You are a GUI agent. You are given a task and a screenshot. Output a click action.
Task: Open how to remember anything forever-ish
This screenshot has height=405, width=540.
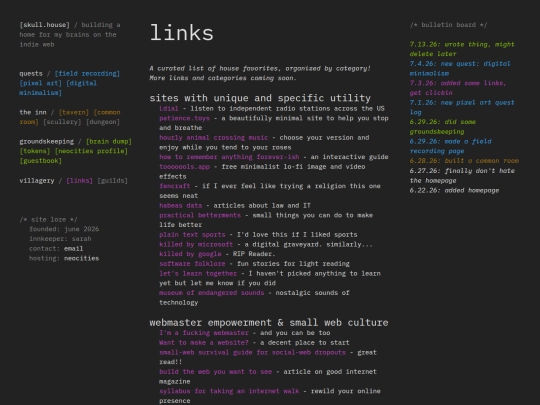(229, 157)
